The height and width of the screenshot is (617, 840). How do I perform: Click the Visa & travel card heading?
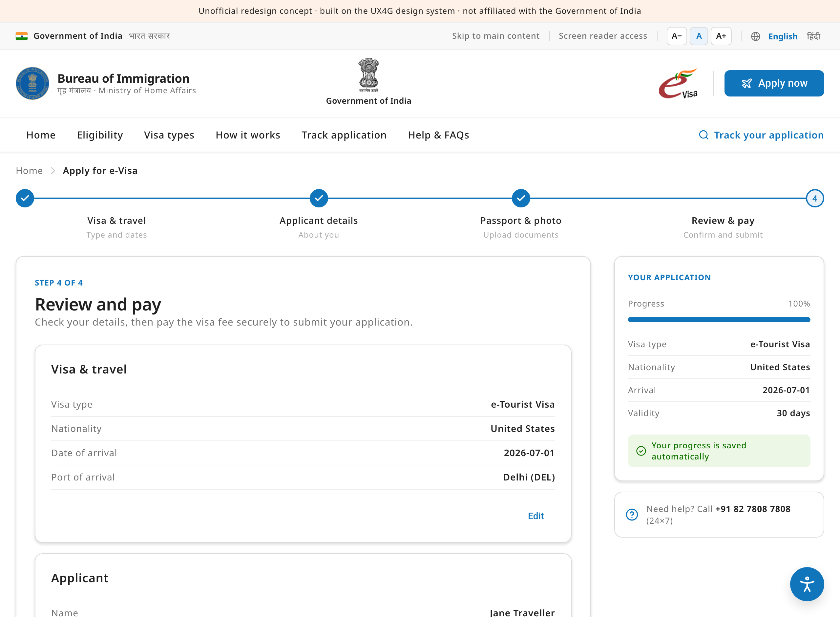click(x=89, y=369)
